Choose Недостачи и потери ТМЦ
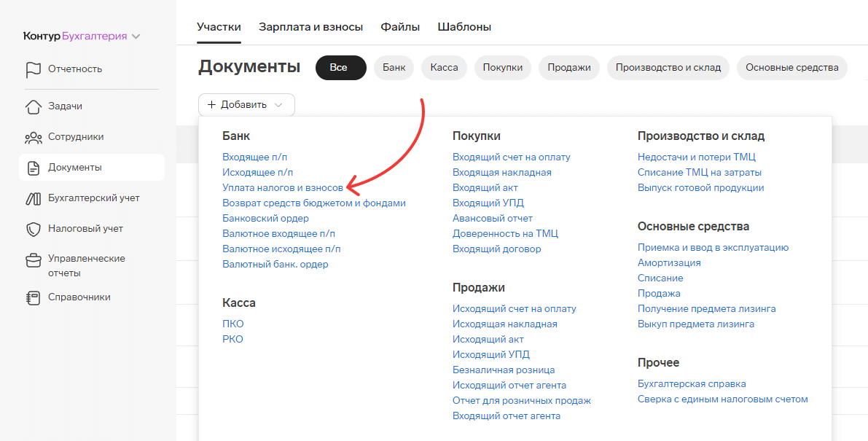The image size is (868, 441). point(697,157)
